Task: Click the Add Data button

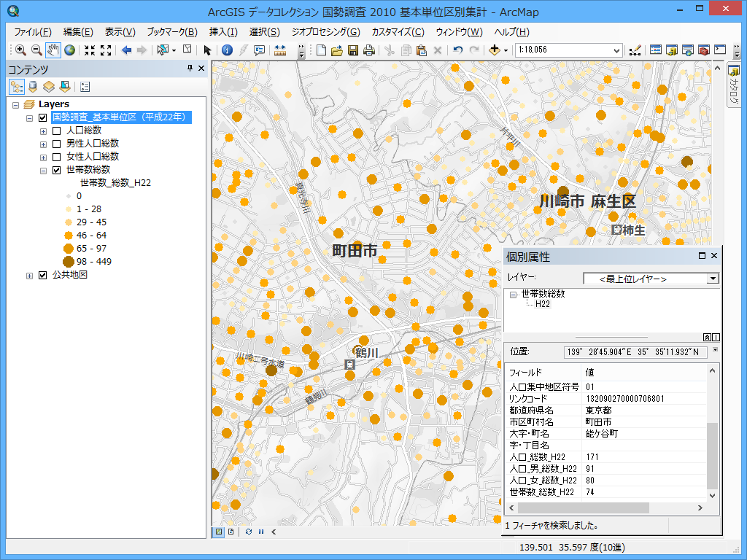Action: point(495,50)
